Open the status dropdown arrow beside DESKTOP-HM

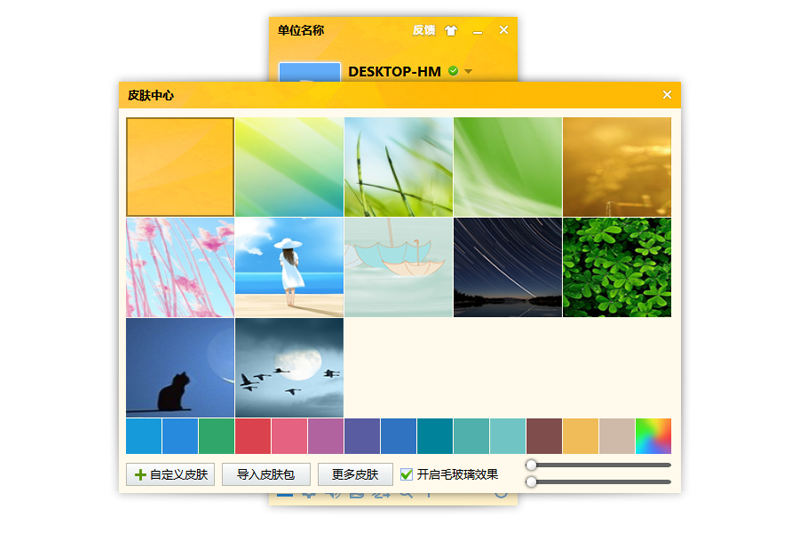(x=468, y=71)
